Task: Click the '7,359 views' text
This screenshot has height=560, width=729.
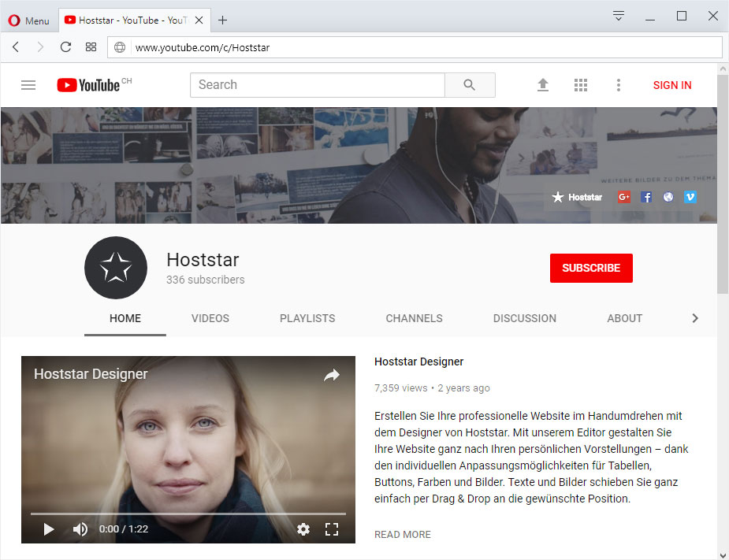Action: point(401,388)
